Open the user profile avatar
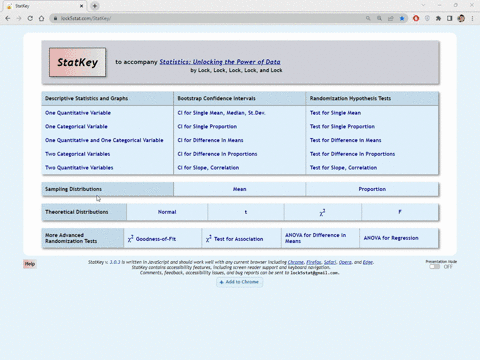The height and width of the screenshot is (360, 480). point(461,18)
